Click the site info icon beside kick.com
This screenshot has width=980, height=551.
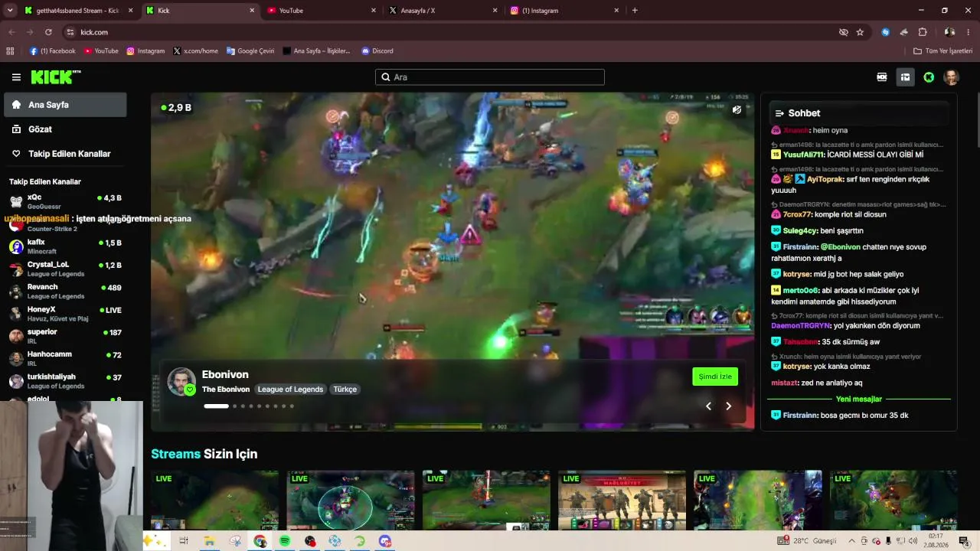coord(70,32)
